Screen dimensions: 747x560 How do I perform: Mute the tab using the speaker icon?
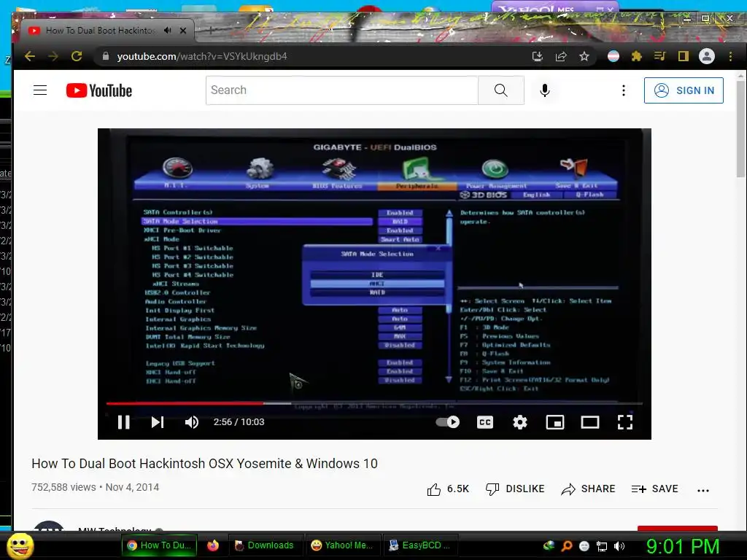coord(167,31)
